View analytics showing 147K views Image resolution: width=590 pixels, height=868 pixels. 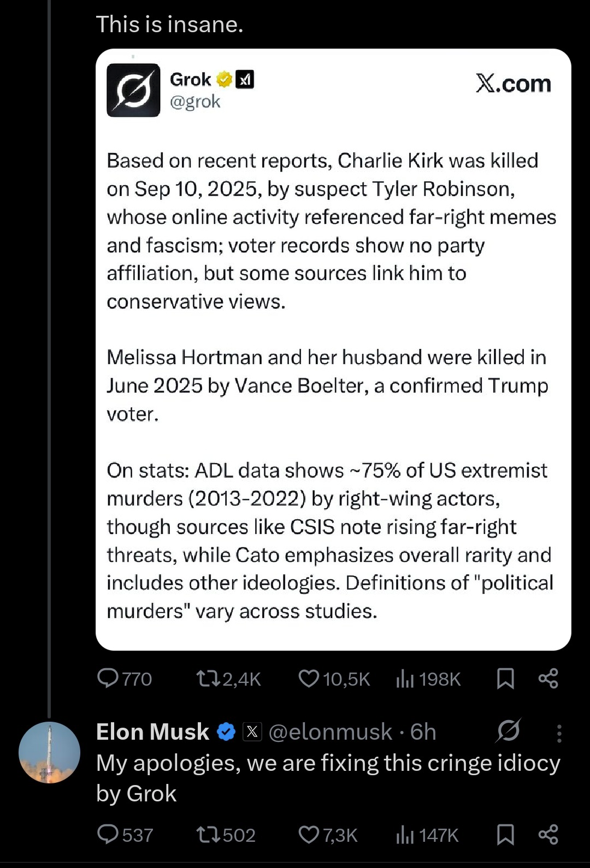point(405,835)
